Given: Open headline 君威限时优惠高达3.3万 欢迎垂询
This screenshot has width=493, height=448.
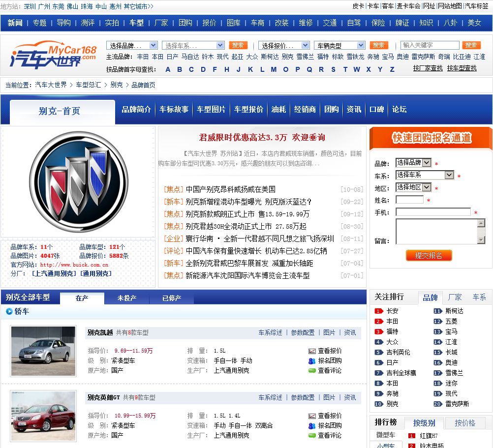Looking at the screenshot, I should [262, 138].
